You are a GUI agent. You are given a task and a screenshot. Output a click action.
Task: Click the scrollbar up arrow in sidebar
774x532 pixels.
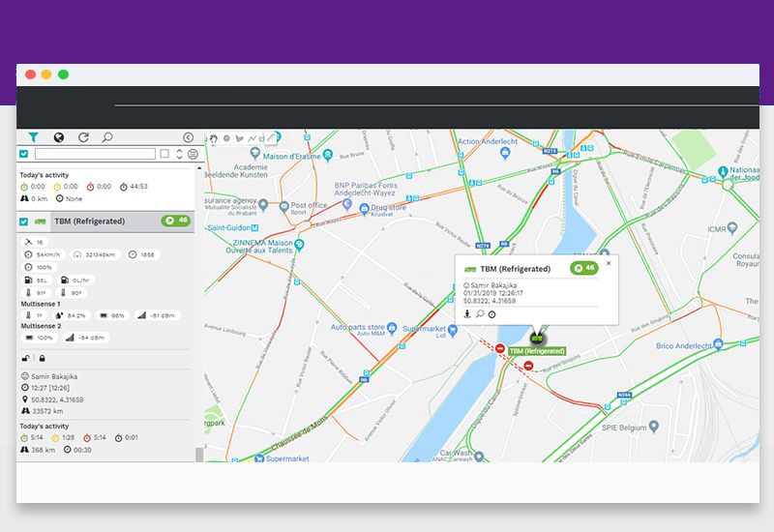click(x=199, y=168)
